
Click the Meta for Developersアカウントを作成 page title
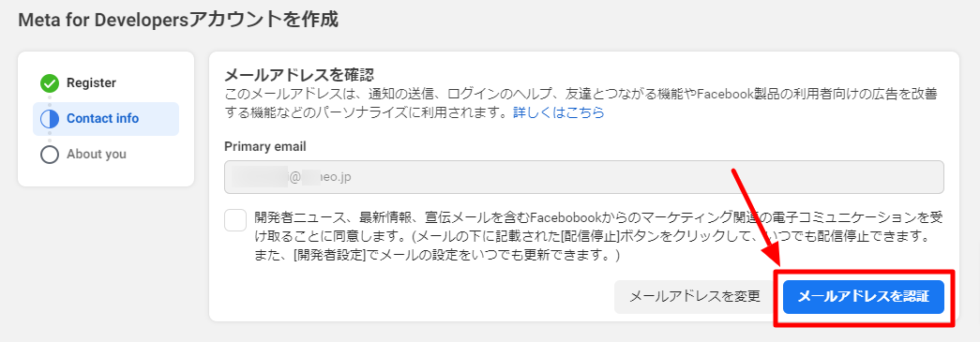pyautogui.click(x=178, y=20)
